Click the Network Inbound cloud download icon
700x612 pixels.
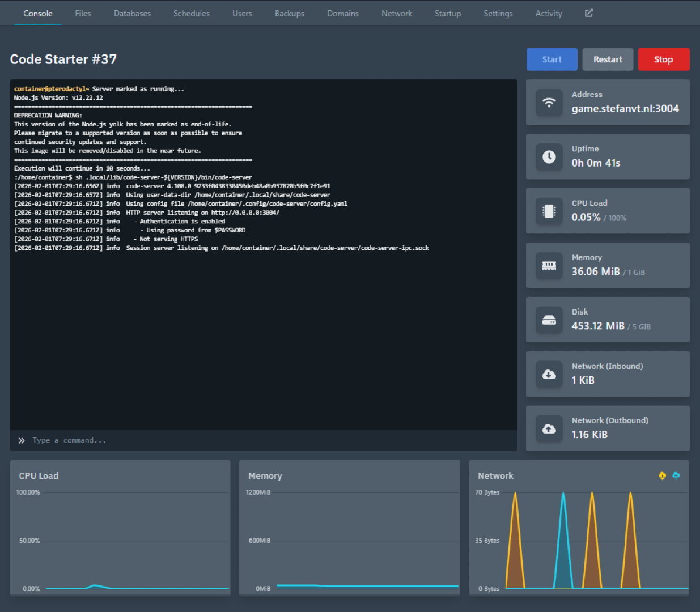point(549,375)
